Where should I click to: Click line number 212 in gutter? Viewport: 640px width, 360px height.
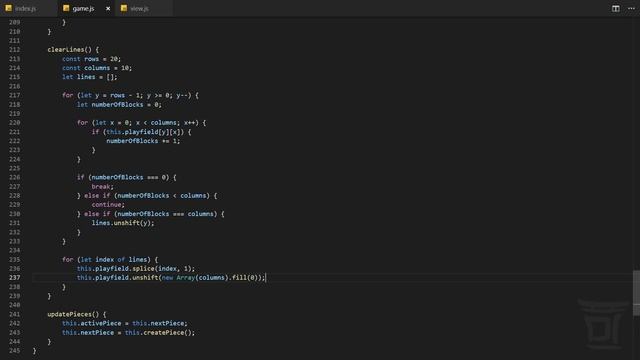pyautogui.click(x=14, y=49)
